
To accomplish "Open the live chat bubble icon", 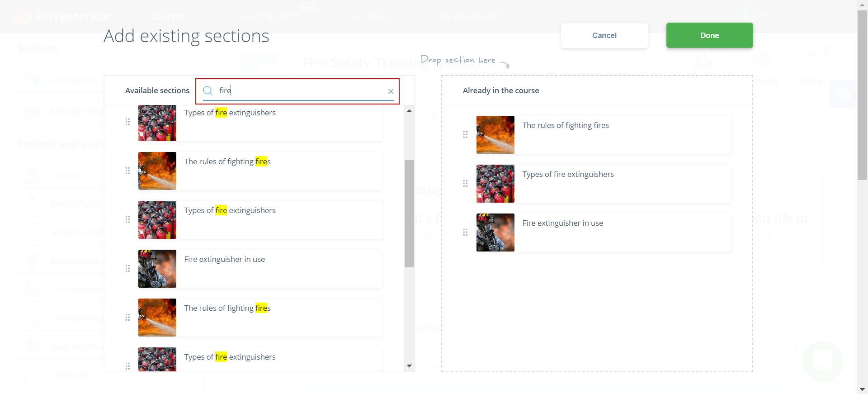I will pyautogui.click(x=822, y=361).
